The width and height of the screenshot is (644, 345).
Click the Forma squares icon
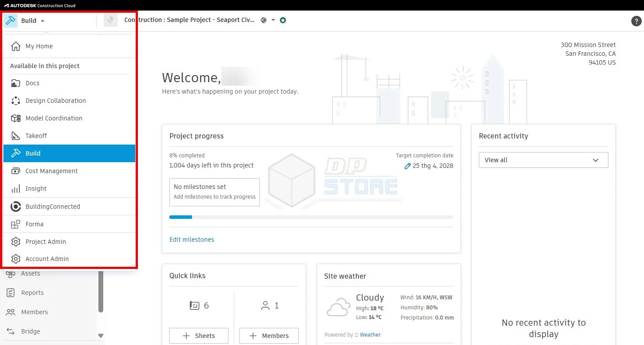coord(16,224)
